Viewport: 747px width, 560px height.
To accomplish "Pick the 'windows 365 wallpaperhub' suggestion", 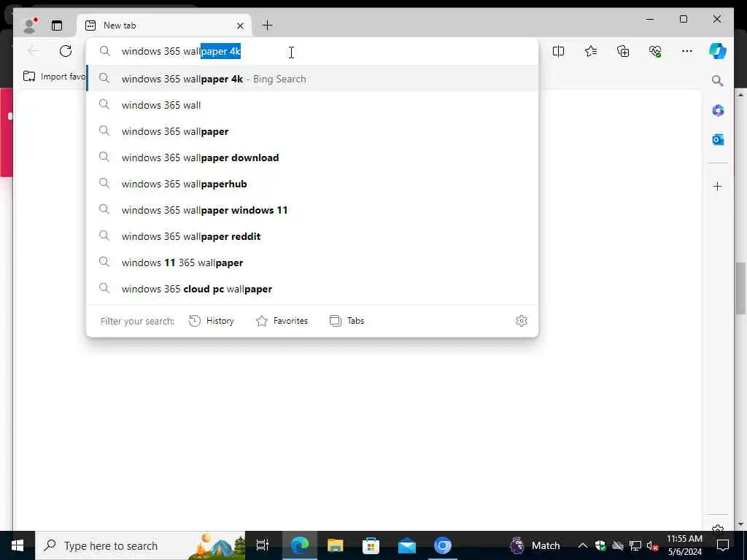I will point(312,183).
